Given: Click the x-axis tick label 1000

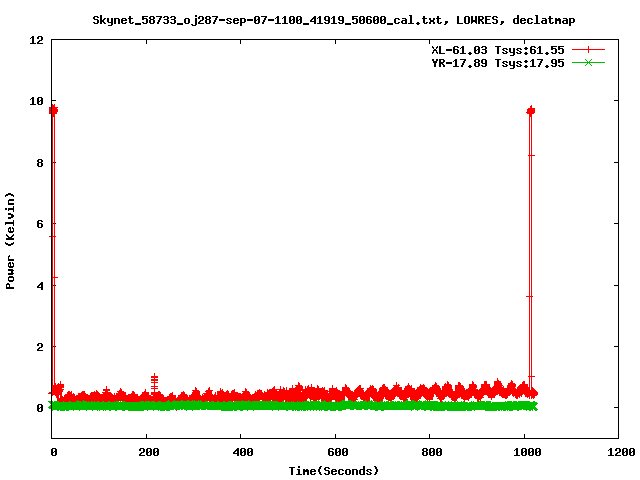Looking at the screenshot, I should click(x=527, y=452).
